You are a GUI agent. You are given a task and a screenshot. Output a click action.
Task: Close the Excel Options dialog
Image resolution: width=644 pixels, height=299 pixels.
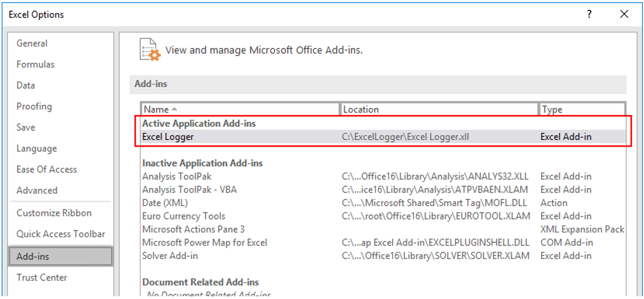[x=624, y=15]
